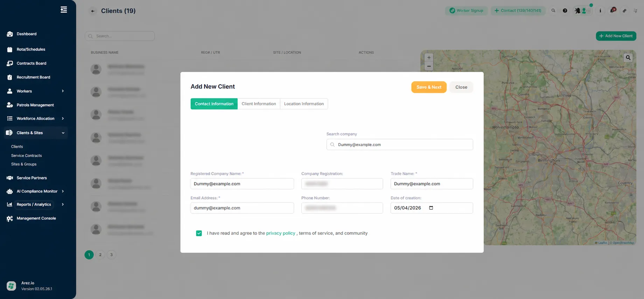644x299 pixels.
Task: Click the Email Address field
Action: coord(242,208)
